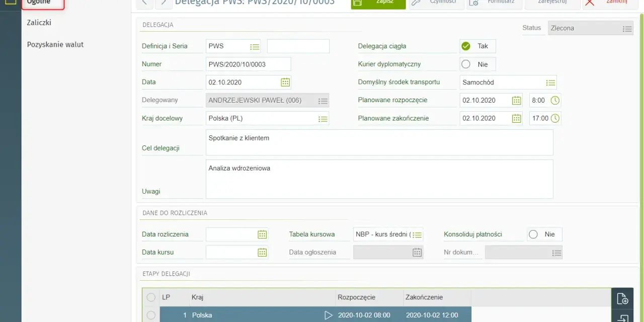This screenshot has height=322, width=644.
Task: Click the Numer field PWS/2020/10/0003
Action: tap(249, 64)
